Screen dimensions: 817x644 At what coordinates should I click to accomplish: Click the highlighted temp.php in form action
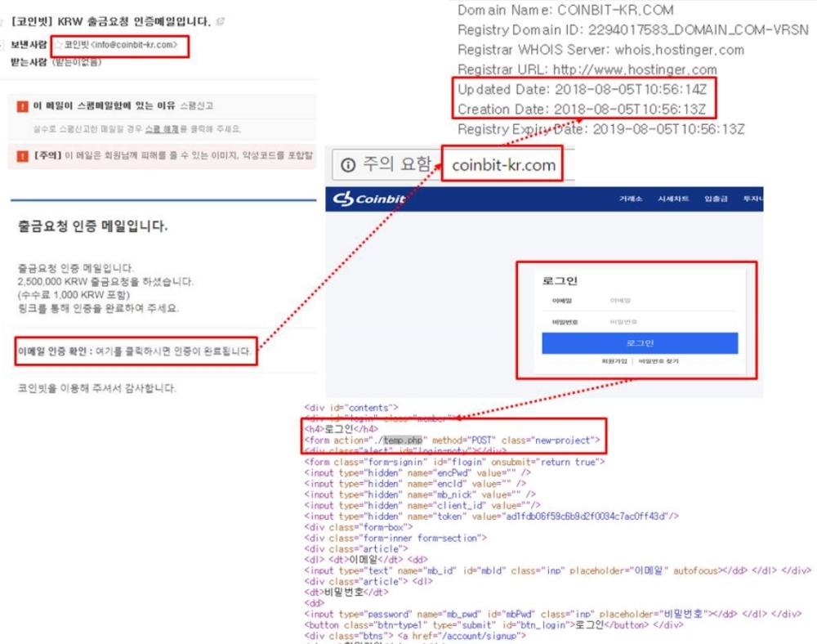(x=403, y=441)
